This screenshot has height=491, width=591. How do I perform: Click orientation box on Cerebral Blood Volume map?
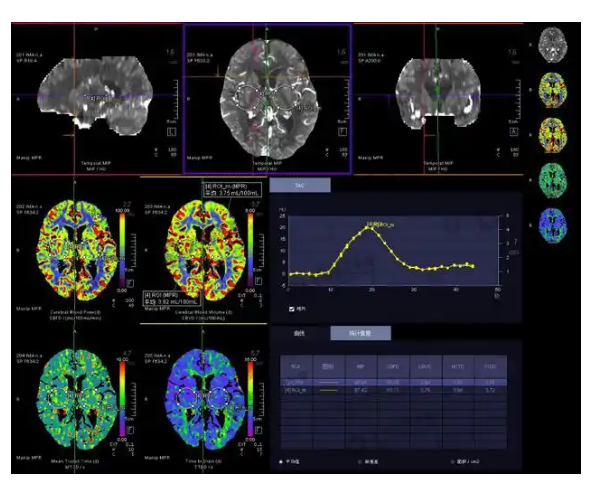point(259,281)
